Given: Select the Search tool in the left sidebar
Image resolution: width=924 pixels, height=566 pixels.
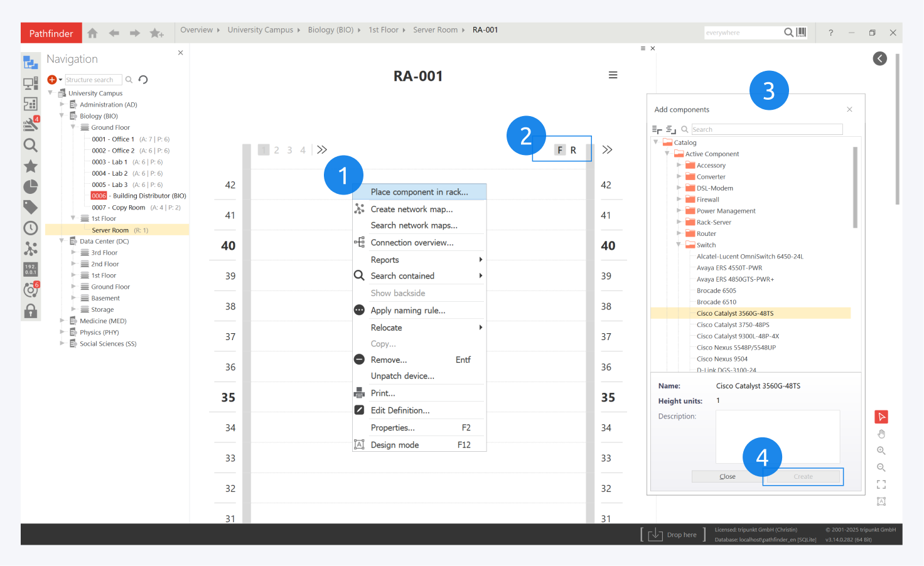Looking at the screenshot, I should [x=30, y=145].
